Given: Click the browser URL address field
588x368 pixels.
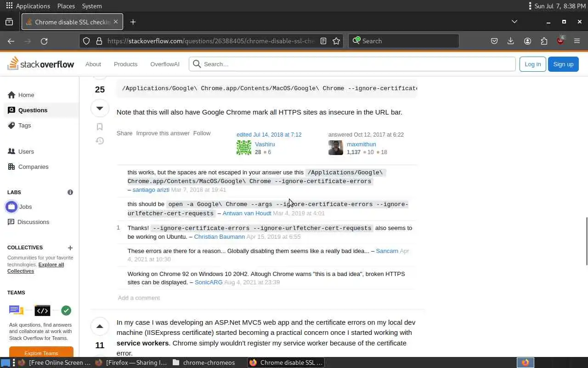Looking at the screenshot, I should coord(210,41).
